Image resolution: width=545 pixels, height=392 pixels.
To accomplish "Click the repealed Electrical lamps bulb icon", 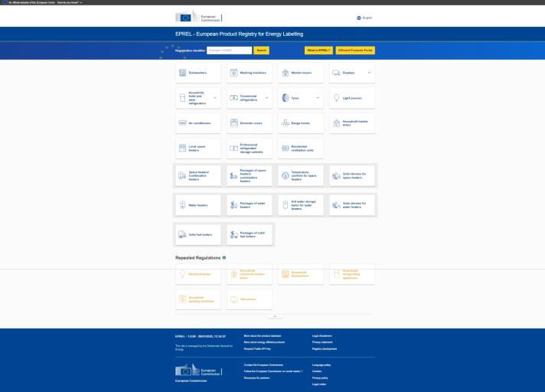I will tap(182, 274).
